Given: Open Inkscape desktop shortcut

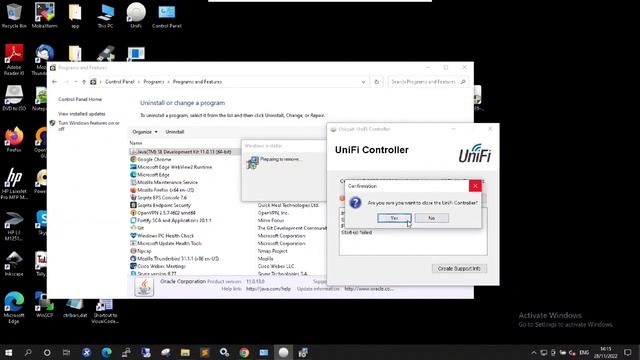Looking at the screenshot, I should coord(14,264).
